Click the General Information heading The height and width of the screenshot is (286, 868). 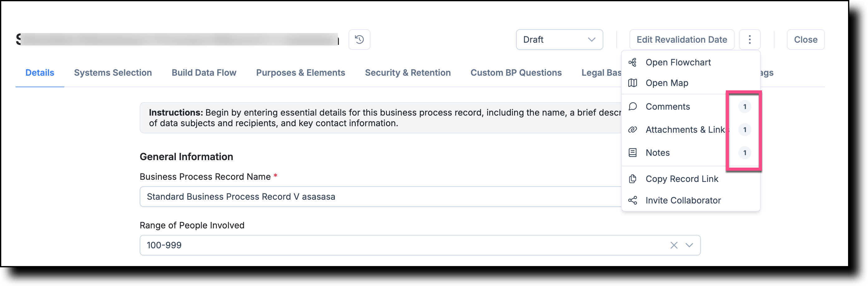click(x=186, y=157)
